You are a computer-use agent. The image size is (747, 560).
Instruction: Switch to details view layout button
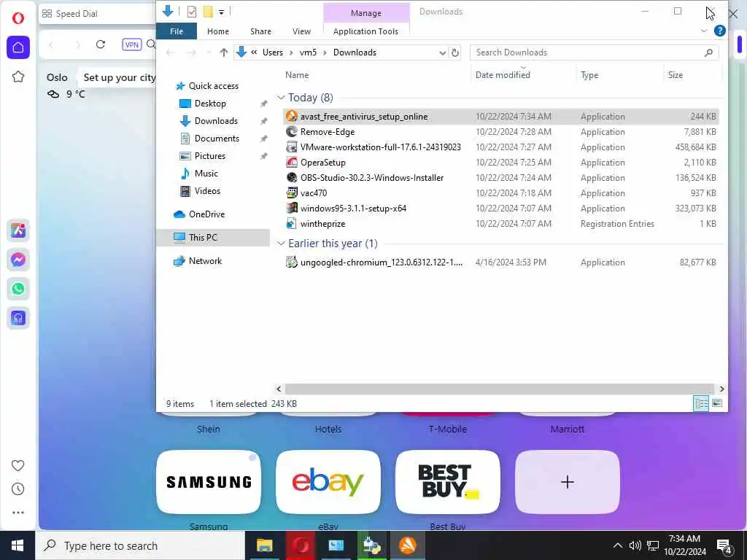pyautogui.click(x=701, y=403)
